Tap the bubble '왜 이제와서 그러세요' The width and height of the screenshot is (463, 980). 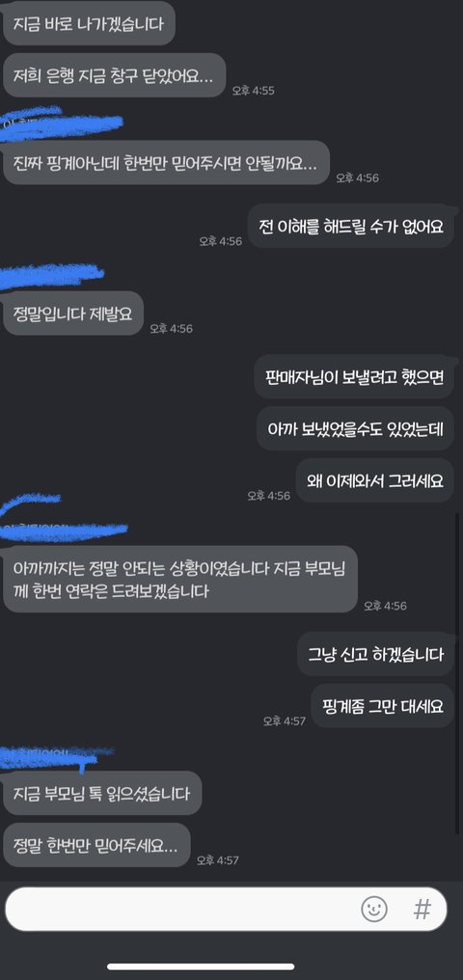(x=375, y=480)
